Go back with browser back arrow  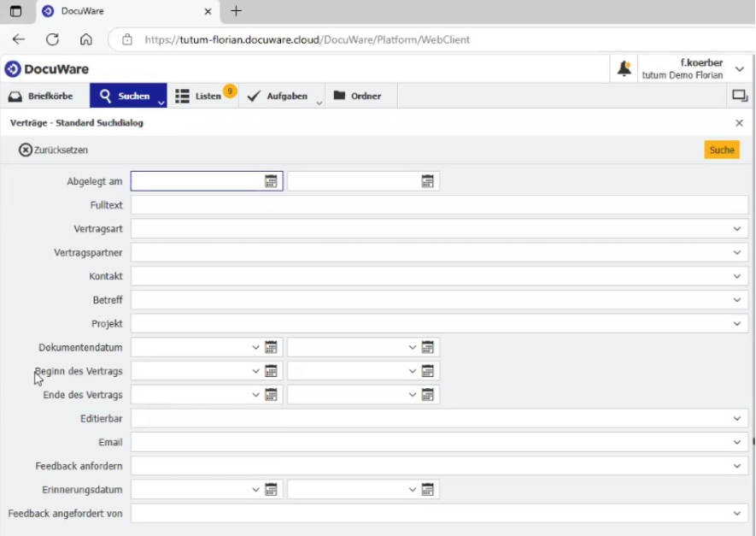click(x=19, y=39)
